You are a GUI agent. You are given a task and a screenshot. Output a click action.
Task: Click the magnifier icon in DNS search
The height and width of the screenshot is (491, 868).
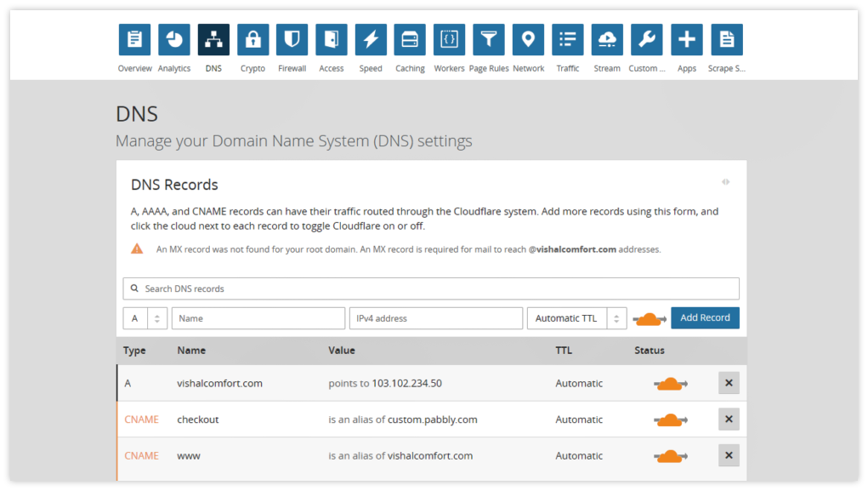pyautogui.click(x=134, y=288)
